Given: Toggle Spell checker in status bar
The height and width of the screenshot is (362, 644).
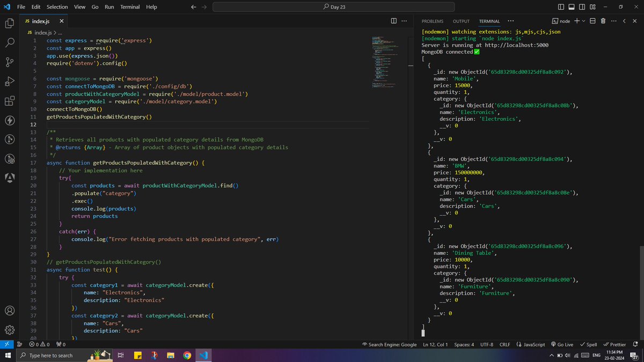Looking at the screenshot, I should [588, 344].
